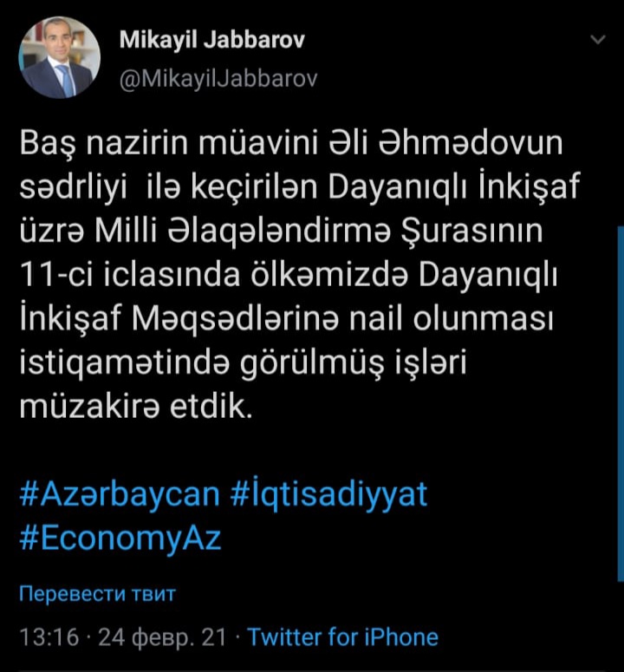Open the #İqtisadiyyat hashtag
Viewport: 624px width, 672px height.
click(328, 494)
